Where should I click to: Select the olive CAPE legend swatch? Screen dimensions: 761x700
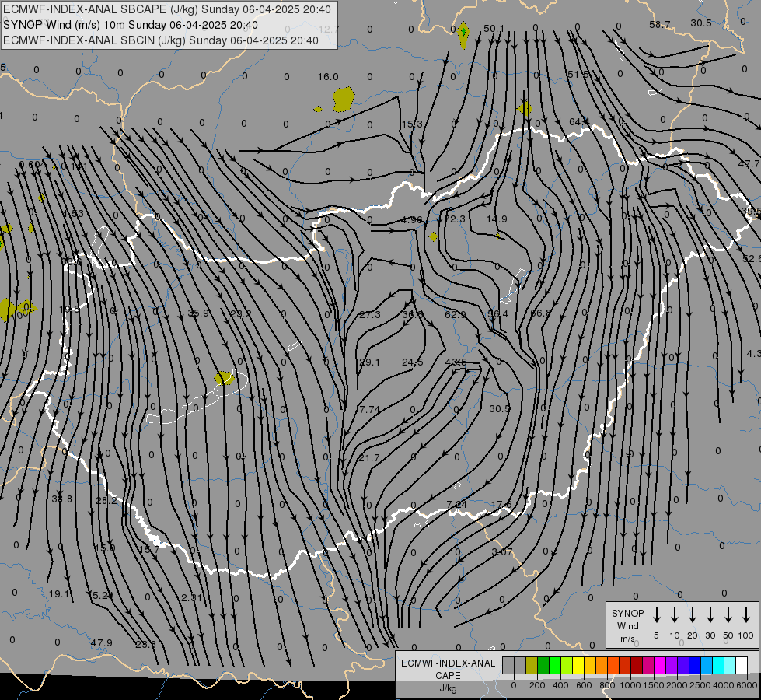pyautogui.click(x=532, y=666)
